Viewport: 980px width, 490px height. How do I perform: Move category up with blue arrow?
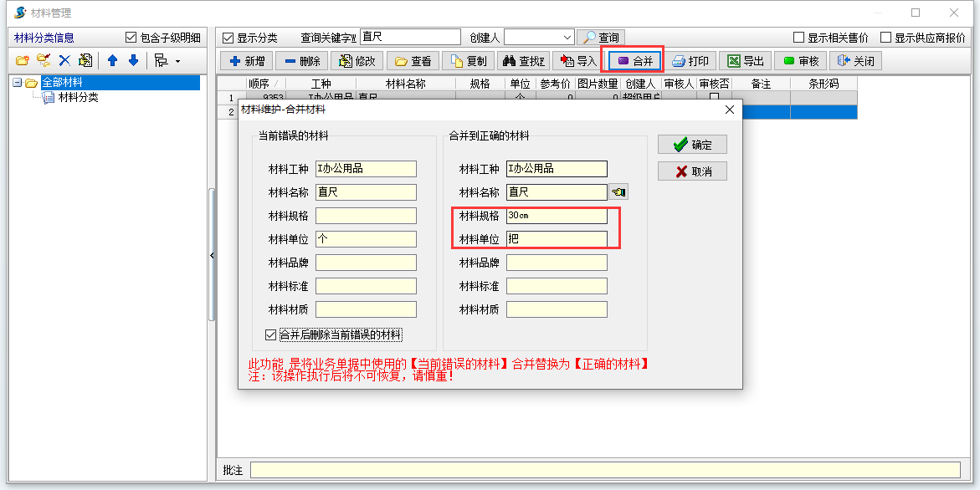[x=112, y=60]
